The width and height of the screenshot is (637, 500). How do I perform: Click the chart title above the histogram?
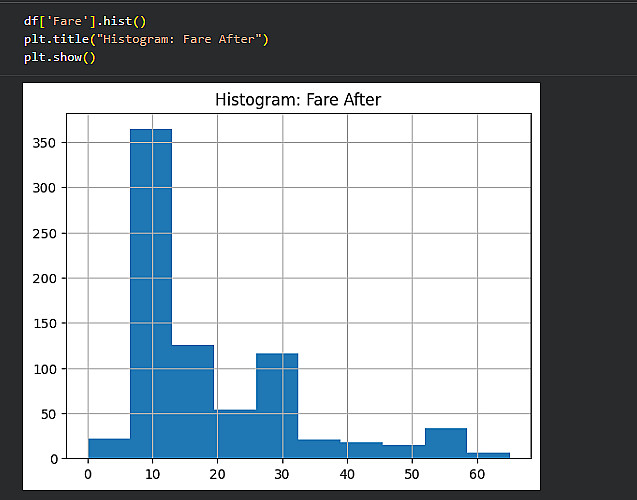tap(298, 100)
